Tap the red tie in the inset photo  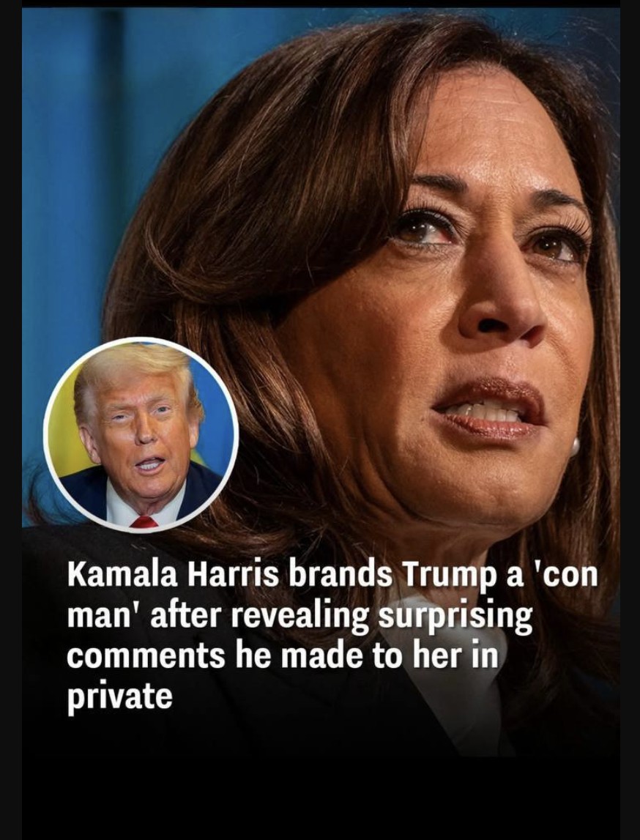point(144,521)
